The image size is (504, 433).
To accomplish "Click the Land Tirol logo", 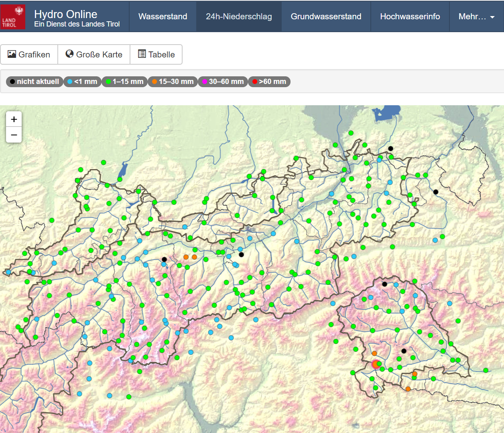I will tap(13, 17).
